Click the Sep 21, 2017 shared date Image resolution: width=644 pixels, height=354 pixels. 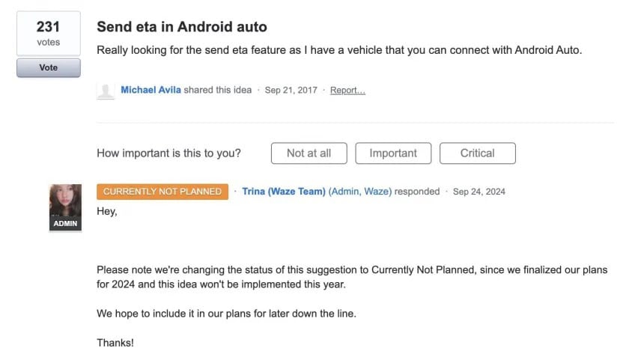[291, 91]
